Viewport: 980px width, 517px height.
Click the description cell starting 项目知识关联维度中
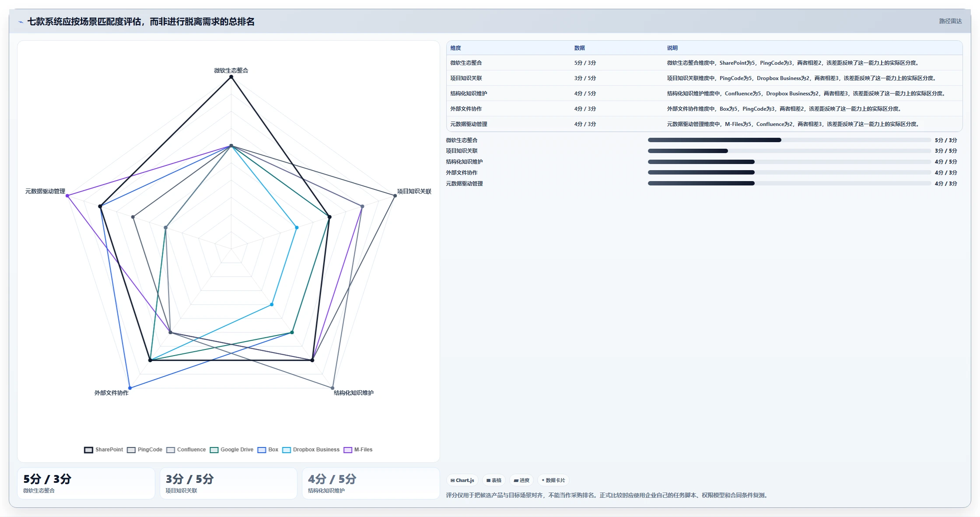[x=801, y=78]
